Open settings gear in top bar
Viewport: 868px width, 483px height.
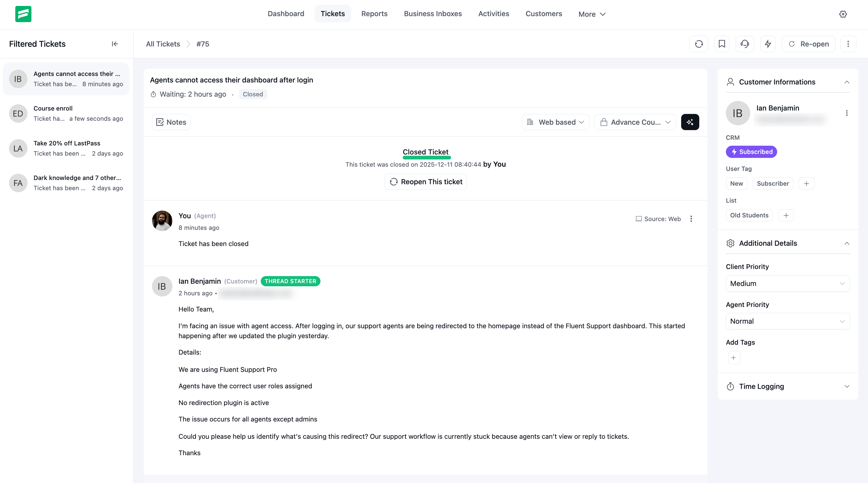(x=843, y=14)
